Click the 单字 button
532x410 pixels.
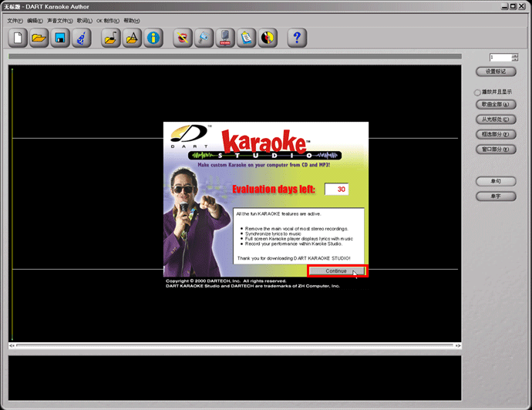tap(496, 196)
